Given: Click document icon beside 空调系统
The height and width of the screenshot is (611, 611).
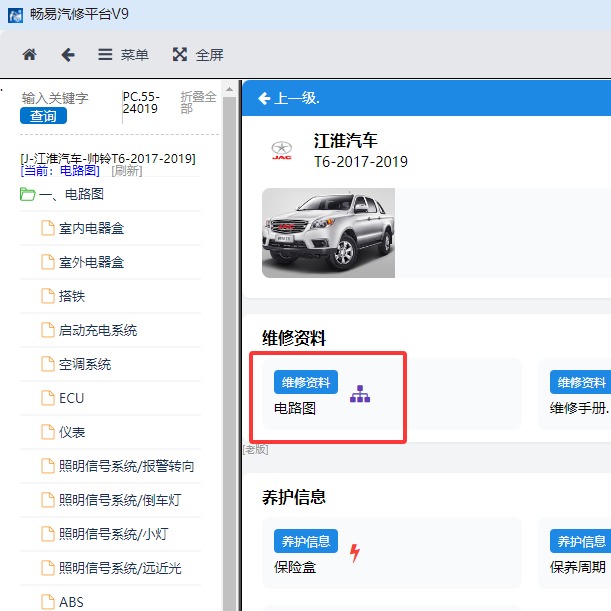Looking at the screenshot, I should pos(48,364).
